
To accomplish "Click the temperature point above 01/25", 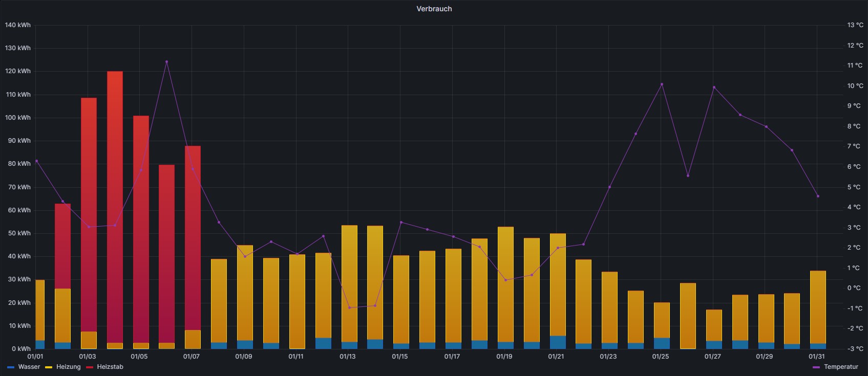I will coord(662,84).
